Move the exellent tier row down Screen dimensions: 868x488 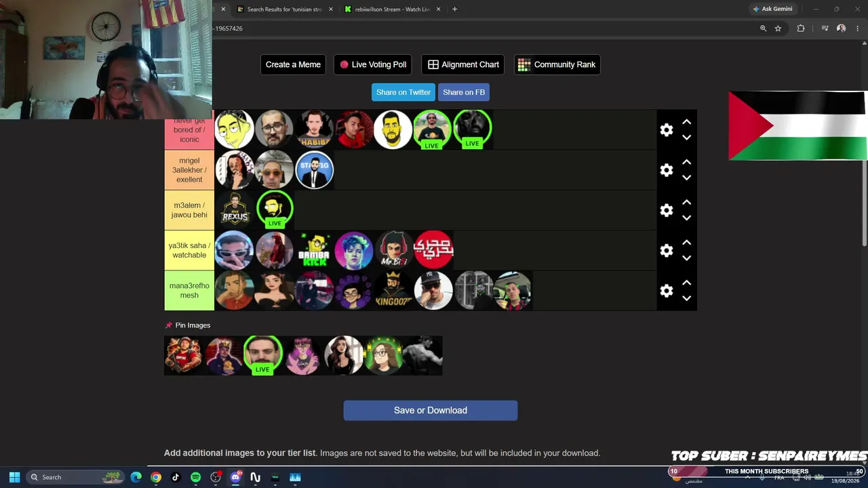click(x=686, y=178)
